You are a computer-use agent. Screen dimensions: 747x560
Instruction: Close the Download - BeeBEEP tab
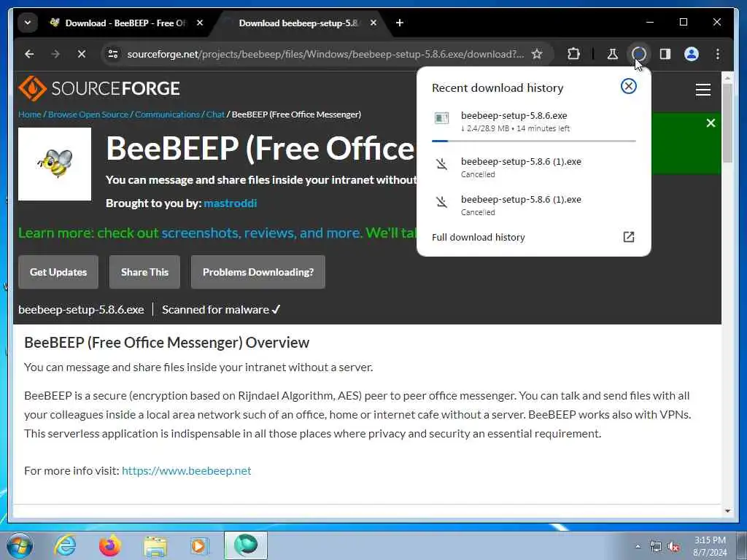coord(200,23)
